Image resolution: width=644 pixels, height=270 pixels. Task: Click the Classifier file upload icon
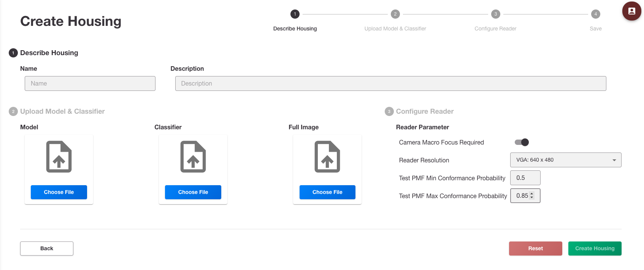point(193,157)
